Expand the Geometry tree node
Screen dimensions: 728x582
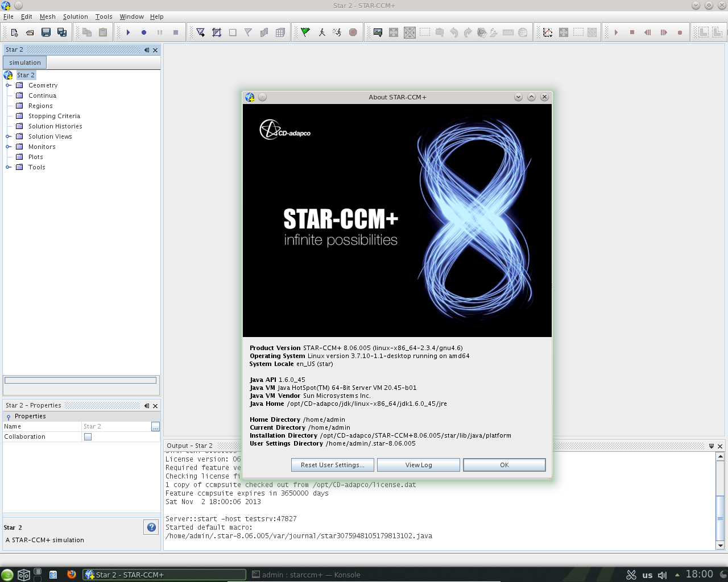pyautogui.click(x=9, y=85)
